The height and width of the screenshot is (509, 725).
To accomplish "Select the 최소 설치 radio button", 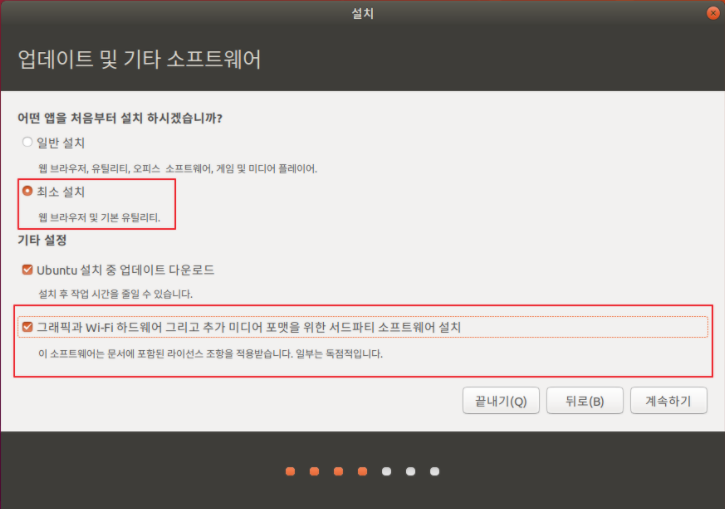I will [x=27, y=191].
